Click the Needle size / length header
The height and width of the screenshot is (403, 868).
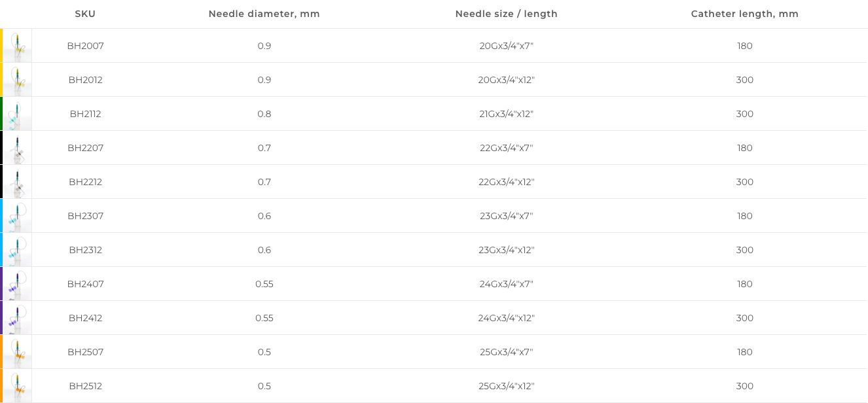point(506,14)
